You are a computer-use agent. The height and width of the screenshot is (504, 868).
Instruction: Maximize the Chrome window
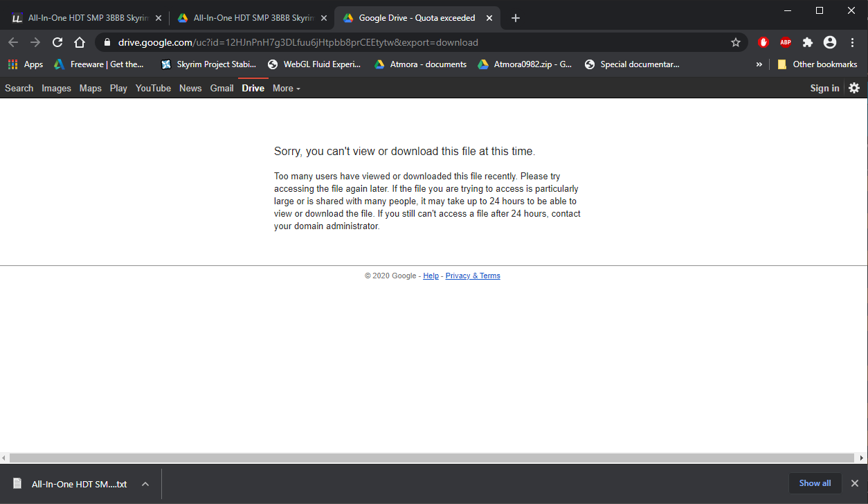[820, 10]
